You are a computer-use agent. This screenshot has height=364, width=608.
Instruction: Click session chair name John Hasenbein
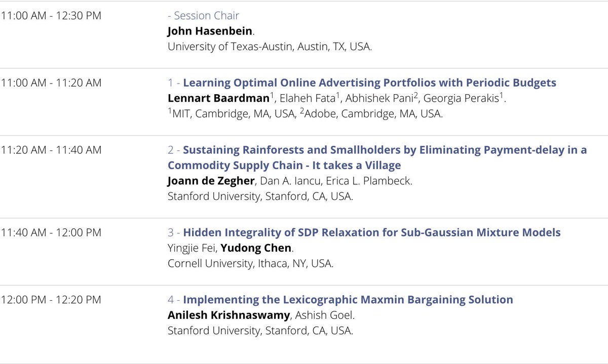210,31
